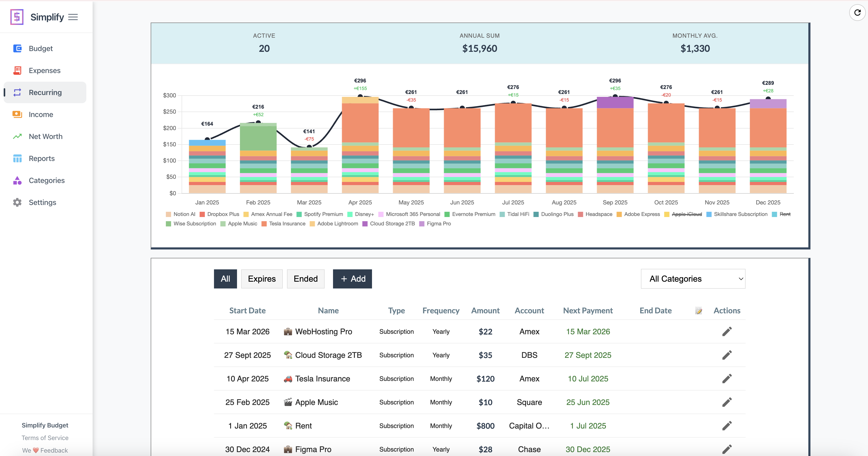
Task: Click the pencil icon for Apple Music
Action: pos(727,402)
